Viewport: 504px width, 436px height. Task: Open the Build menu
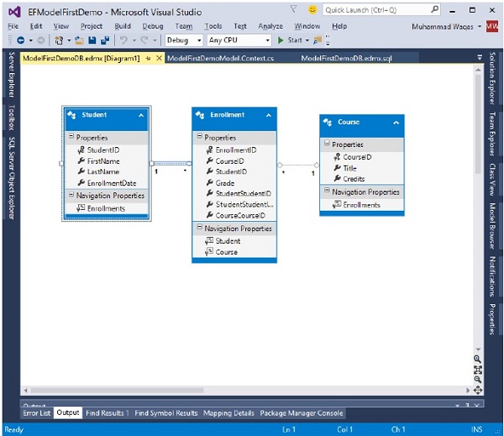click(123, 26)
